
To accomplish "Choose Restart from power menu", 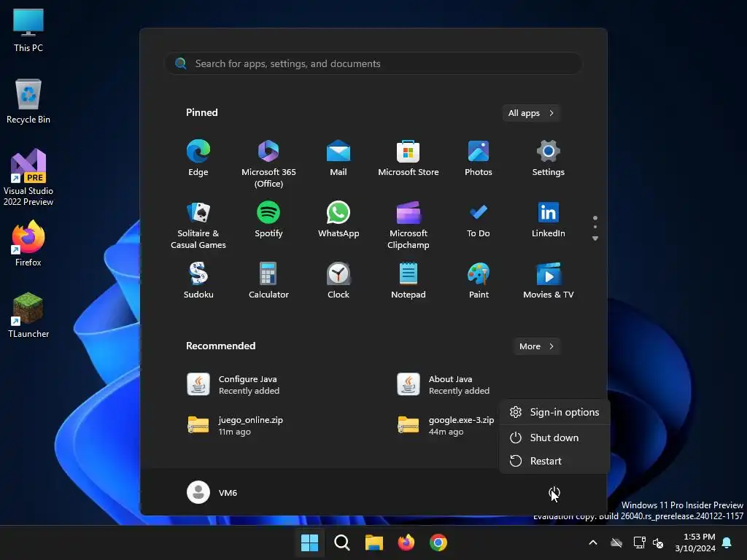I will (554, 461).
